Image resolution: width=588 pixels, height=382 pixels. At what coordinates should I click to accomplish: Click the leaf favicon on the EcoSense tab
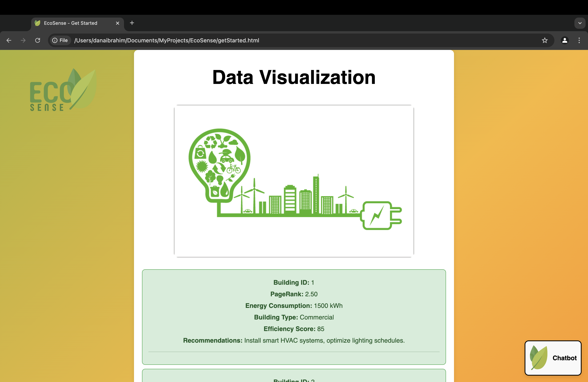(x=37, y=23)
